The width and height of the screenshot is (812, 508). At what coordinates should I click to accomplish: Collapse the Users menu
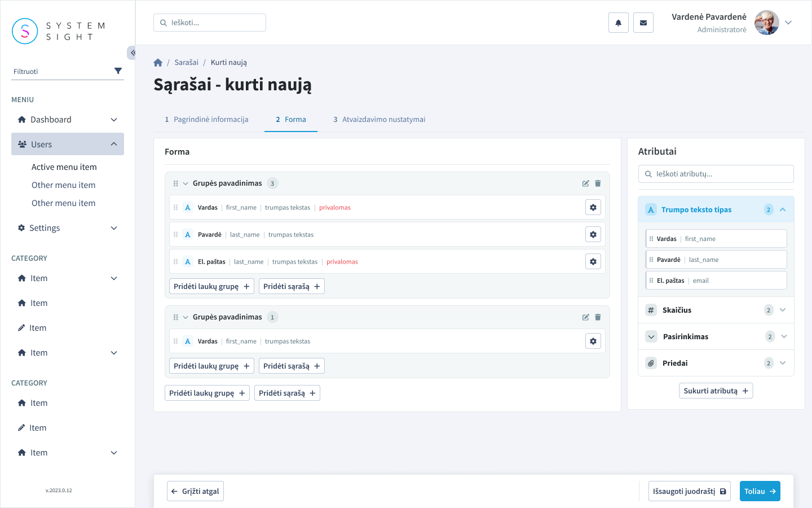(114, 144)
